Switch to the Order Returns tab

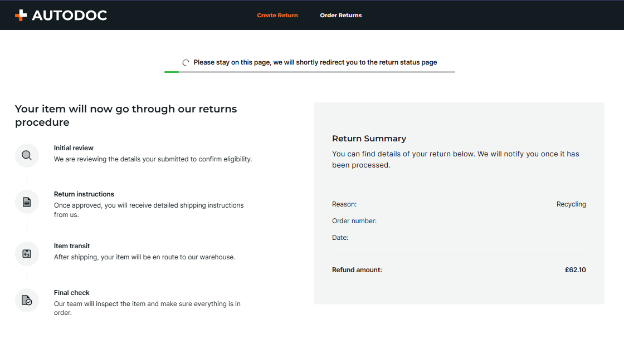pyautogui.click(x=340, y=16)
